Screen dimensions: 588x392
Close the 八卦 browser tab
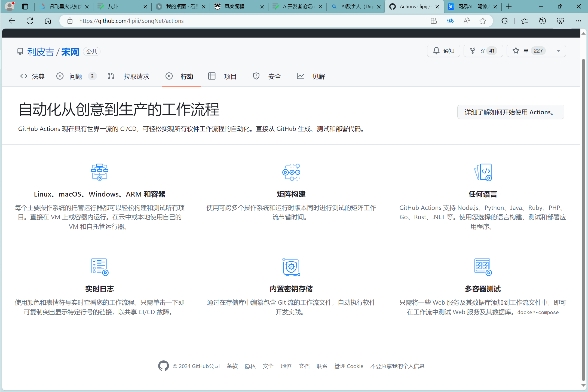[145, 7]
